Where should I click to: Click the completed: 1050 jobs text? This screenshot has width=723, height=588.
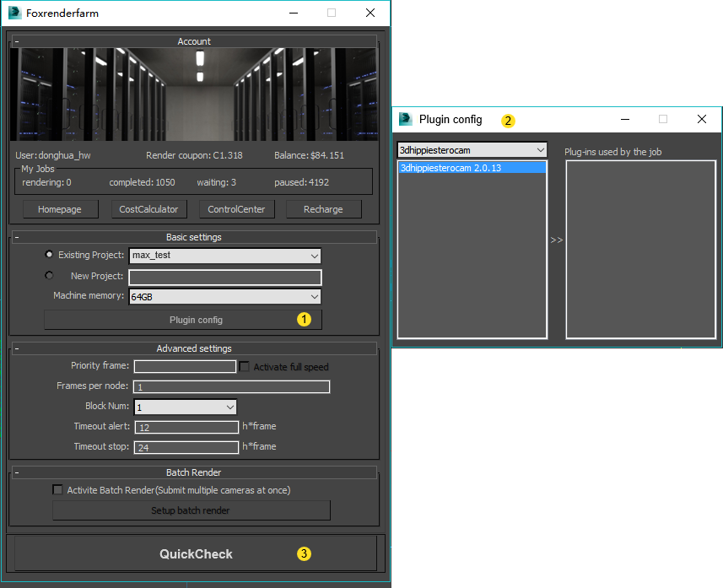[x=142, y=182]
